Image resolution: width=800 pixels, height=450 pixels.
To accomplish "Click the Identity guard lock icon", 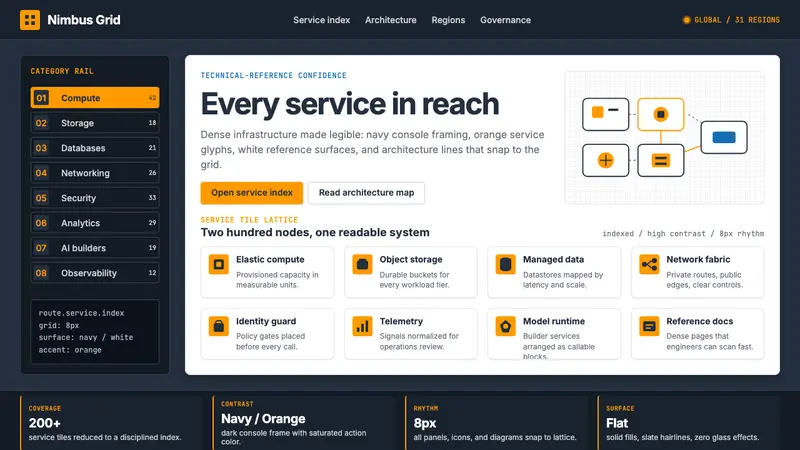I will 218,326.
